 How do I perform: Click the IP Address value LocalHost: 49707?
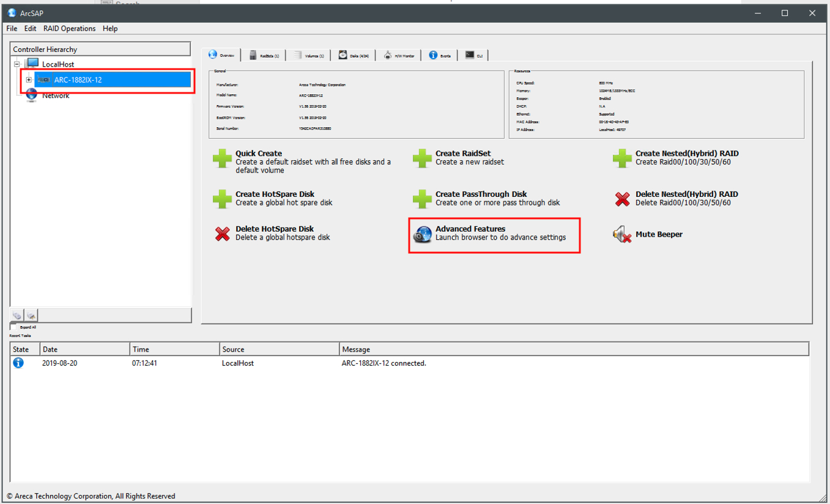pyautogui.click(x=612, y=130)
